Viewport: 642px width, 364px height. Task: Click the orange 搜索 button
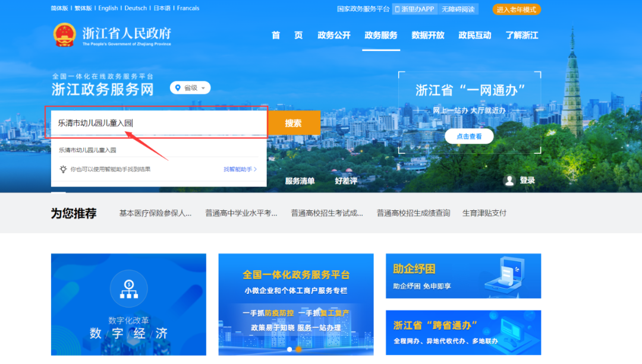tap(294, 123)
